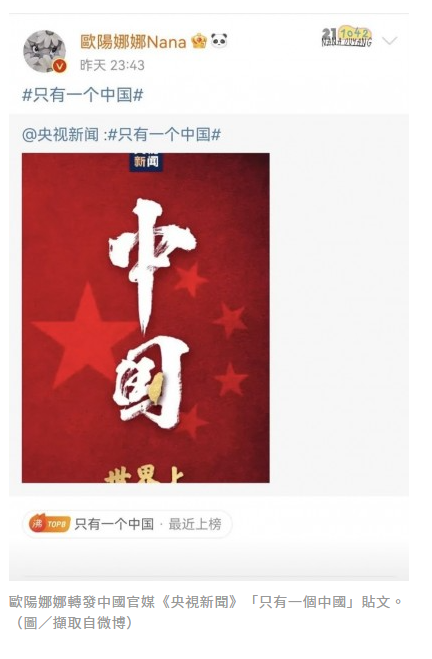Expand the post options chevron
The height and width of the screenshot is (659, 432).
point(390,41)
